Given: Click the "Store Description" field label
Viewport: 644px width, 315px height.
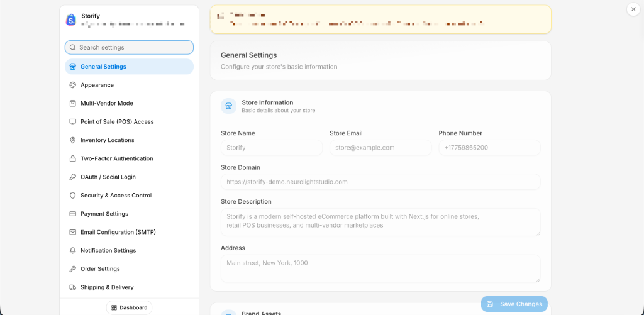Looking at the screenshot, I should [246, 202].
